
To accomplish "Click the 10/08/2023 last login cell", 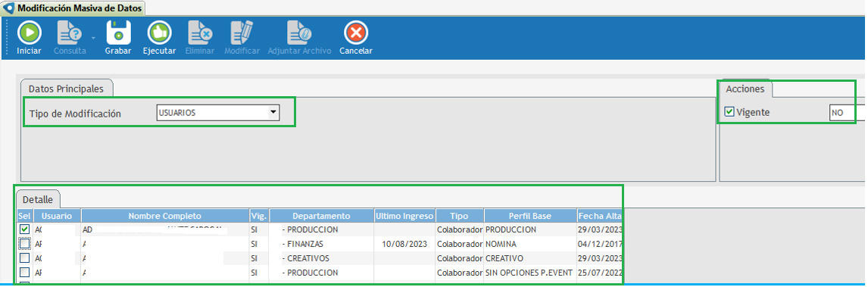I will click(x=404, y=244).
